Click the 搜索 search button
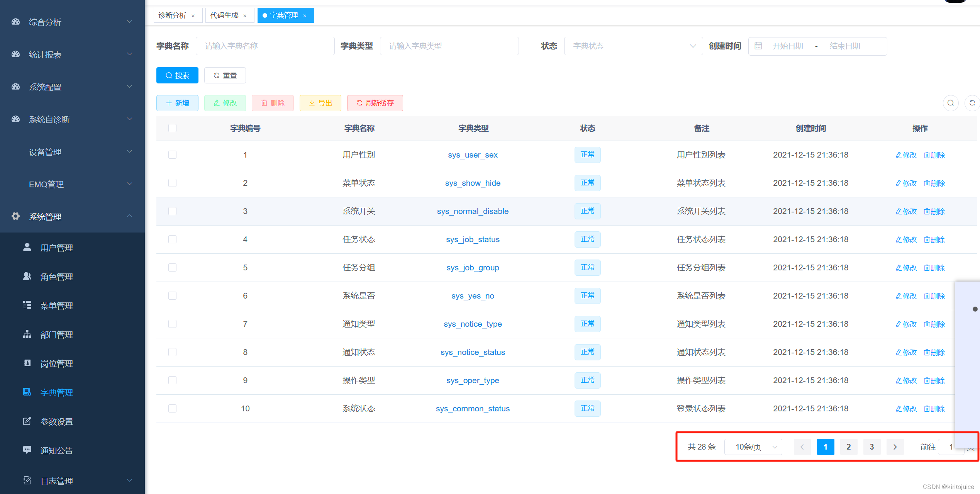This screenshot has height=494, width=980. coord(177,75)
